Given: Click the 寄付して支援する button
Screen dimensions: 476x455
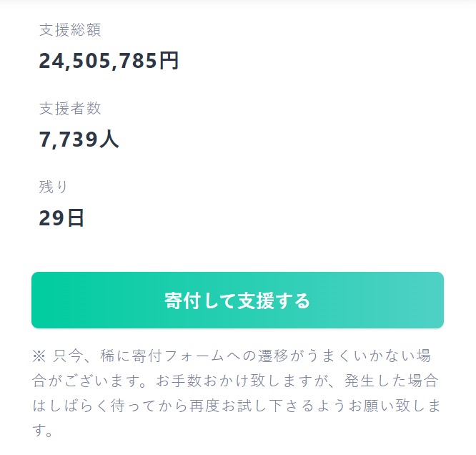Looking at the screenshot, I should coord(237,300).
